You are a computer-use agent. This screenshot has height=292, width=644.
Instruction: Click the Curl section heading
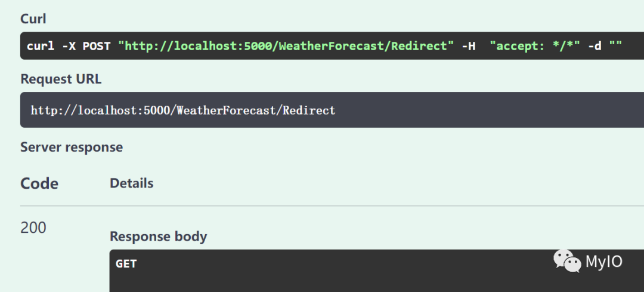pyautogui.click(x=33, y=19)
